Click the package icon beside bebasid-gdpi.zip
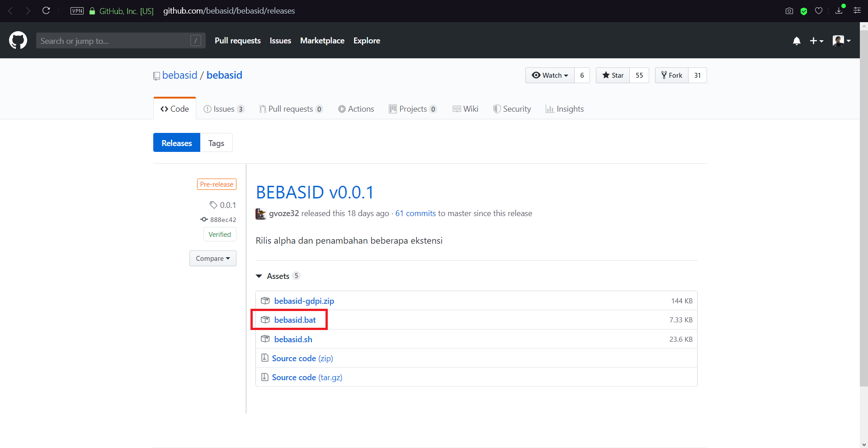868x448 pixels. pos(265,301)
